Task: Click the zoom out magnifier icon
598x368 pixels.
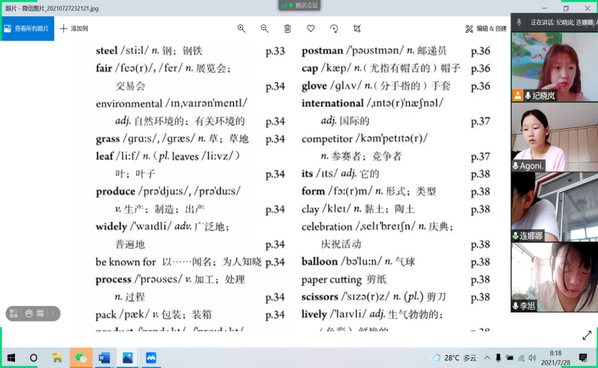Action: (264, 29)
